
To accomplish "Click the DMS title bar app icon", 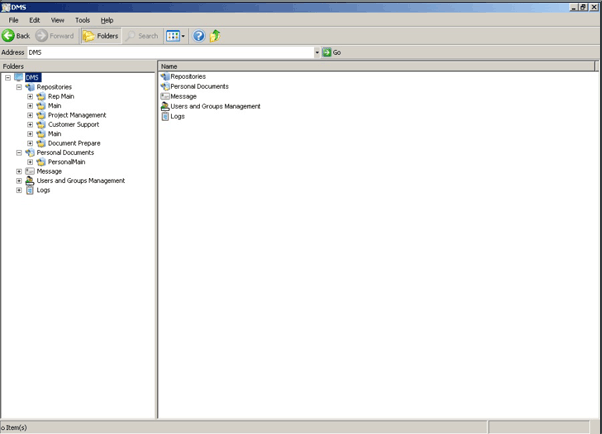I will pyautogui.click(x=5, y=7).
